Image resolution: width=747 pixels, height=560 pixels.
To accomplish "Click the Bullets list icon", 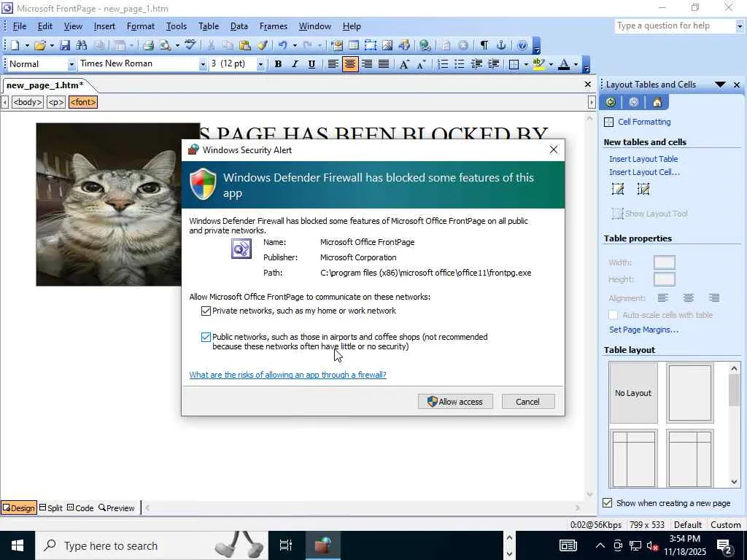I will (x=460, y=64).
